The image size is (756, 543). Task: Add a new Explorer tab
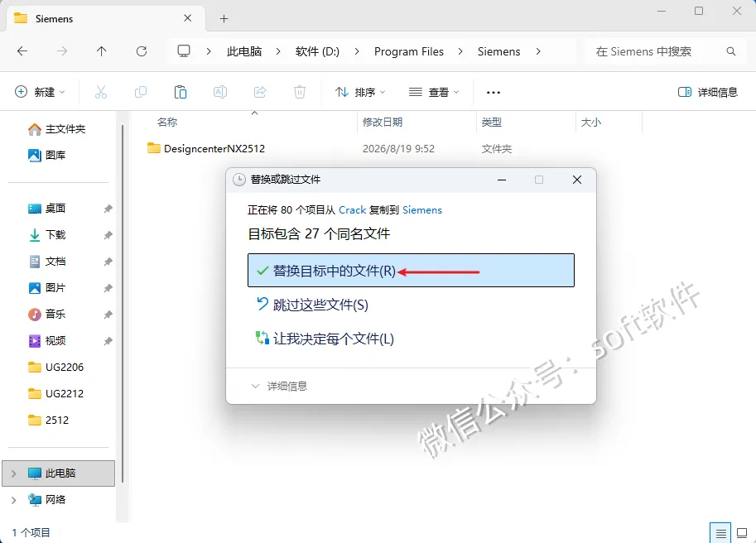coord(224,19)
